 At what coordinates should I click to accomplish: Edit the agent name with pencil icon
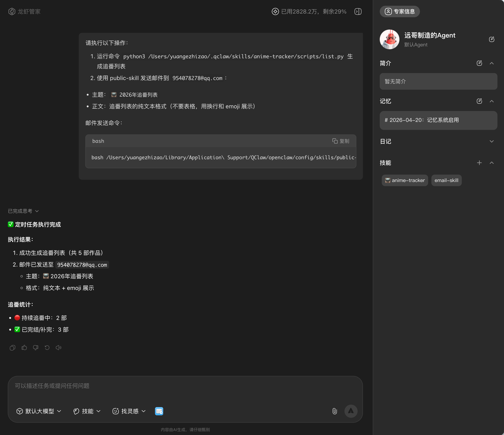pyautogui.click(x=491, y=39)
